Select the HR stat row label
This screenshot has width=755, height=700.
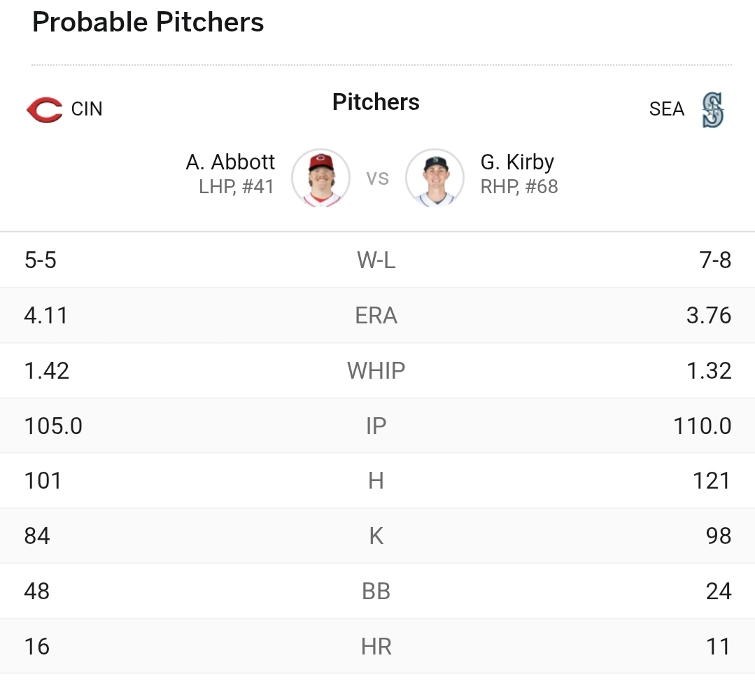376,647
